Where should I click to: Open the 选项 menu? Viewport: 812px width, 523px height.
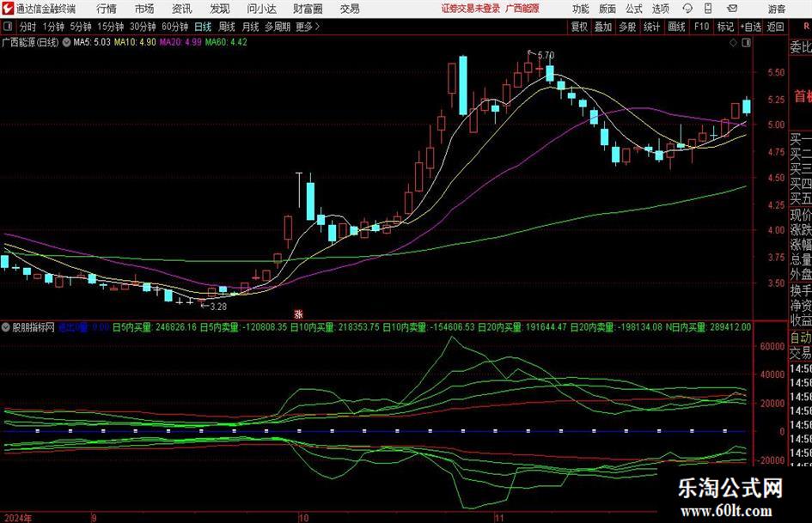pyautogui.click(x=660, y=9)
